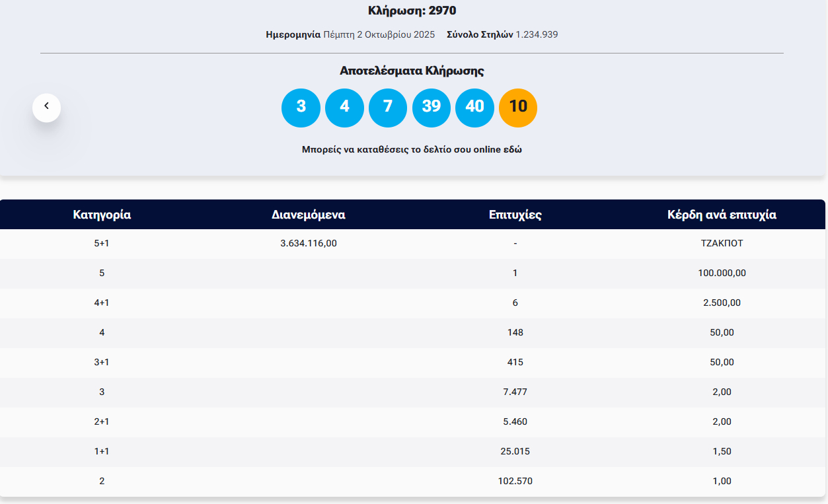Select the 4+1 category row label
This screenshot has width=828, height=504.
click(x=102, y=303)
